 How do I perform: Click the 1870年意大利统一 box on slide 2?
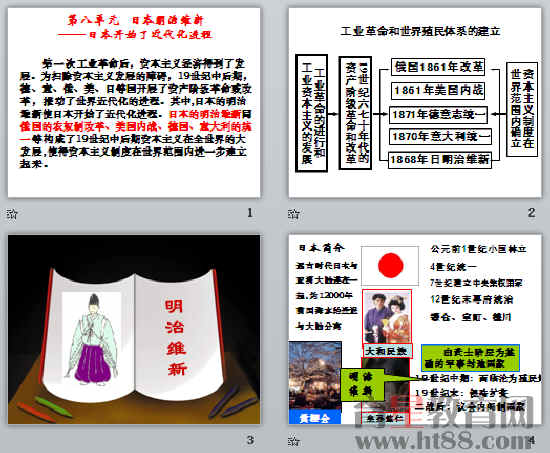[440, 136]
